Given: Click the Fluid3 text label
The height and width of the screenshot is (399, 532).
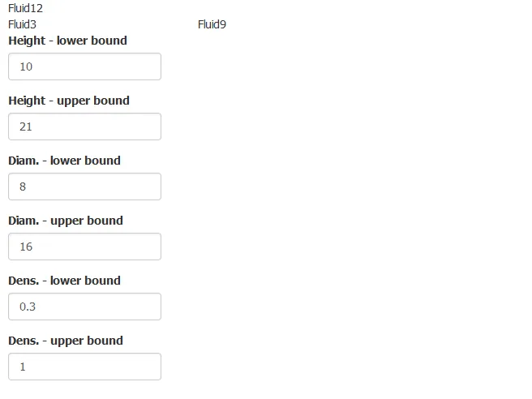Looking at the screenshot, I should pos(22,24).
